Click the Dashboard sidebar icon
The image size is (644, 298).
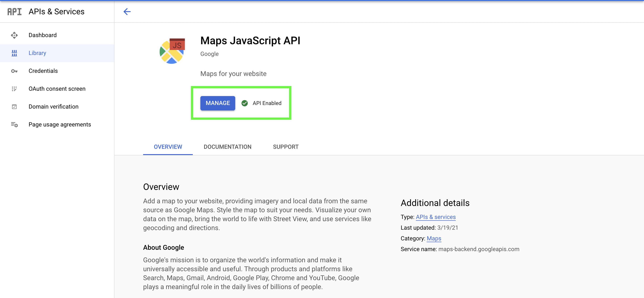coord(14,35)
